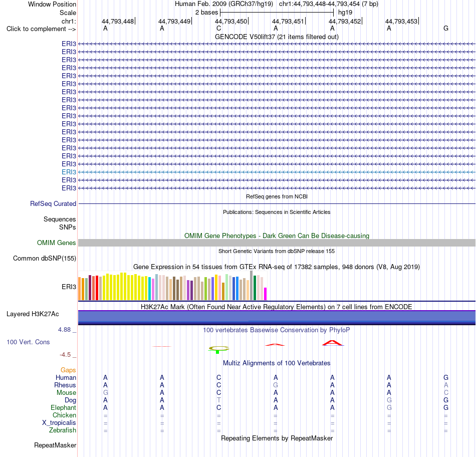The width and height of the screenshot is (476, 457).
Task: Select the X_tropicalis species row label
Action: [59, 423]
